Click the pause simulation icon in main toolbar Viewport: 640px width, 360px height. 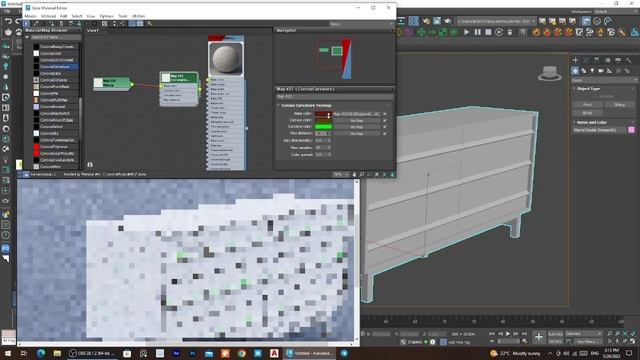(477, 32)
